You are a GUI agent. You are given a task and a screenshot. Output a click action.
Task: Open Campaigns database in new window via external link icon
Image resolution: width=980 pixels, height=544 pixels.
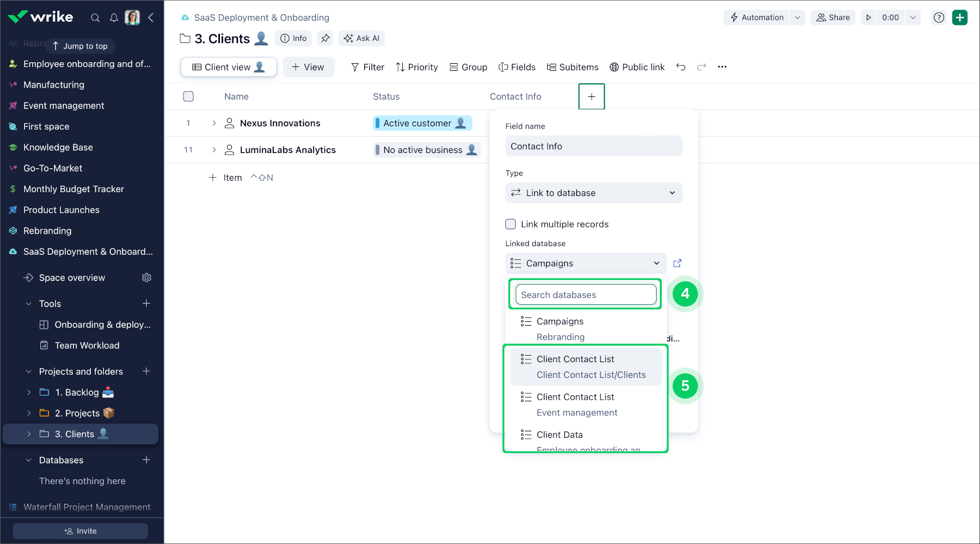coord(677,263)
